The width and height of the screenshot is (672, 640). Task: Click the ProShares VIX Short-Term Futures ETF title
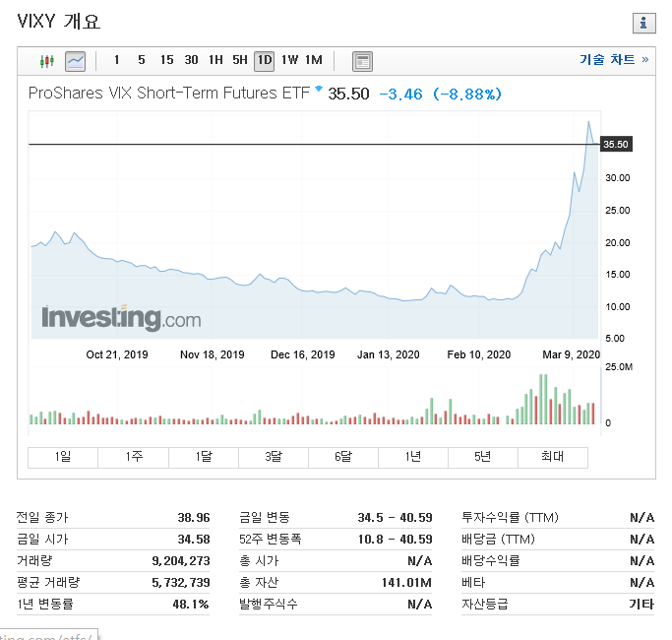pyautogui.click(x=169, y=94)
